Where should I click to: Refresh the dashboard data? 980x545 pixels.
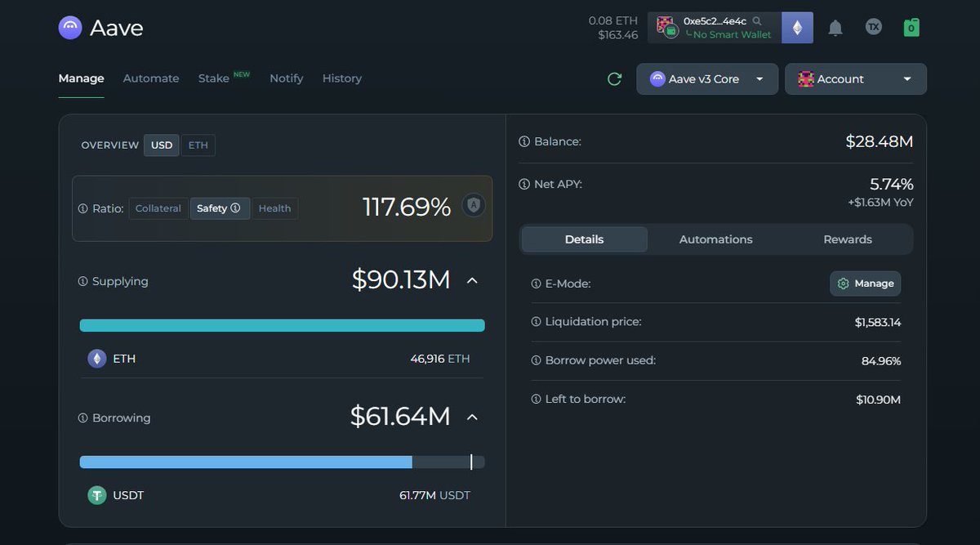point(614,78)
